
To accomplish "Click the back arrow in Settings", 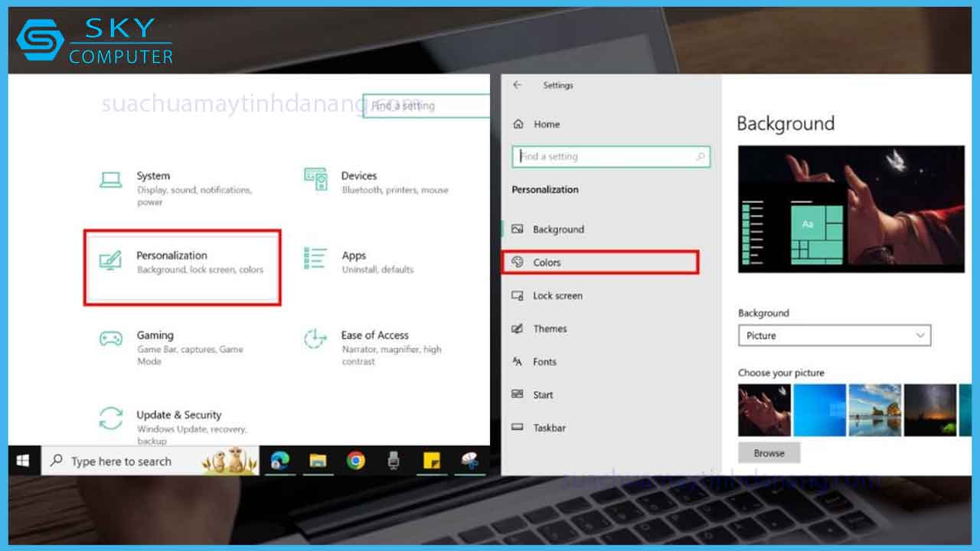I will (x=518, y=85).
